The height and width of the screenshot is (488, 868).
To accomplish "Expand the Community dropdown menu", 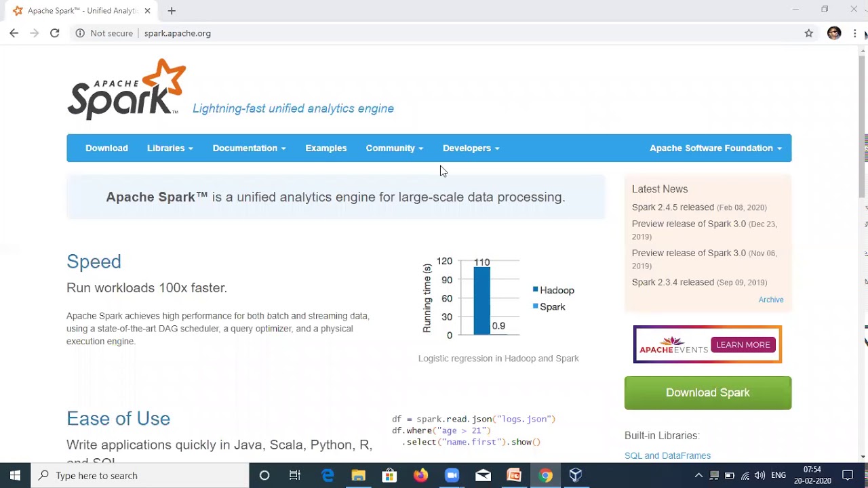I will (394, 148).
